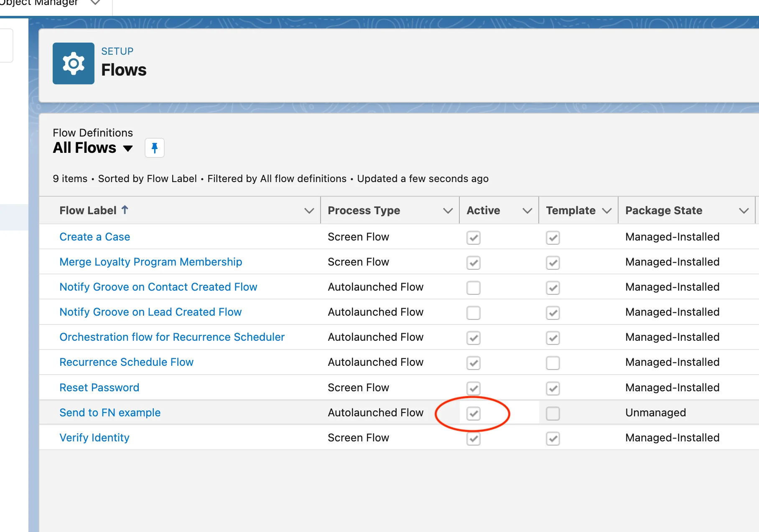Open Merge Loyalty Program Membership flow
The width and height of the screenshot is (759, 532).
pos(150,262)
